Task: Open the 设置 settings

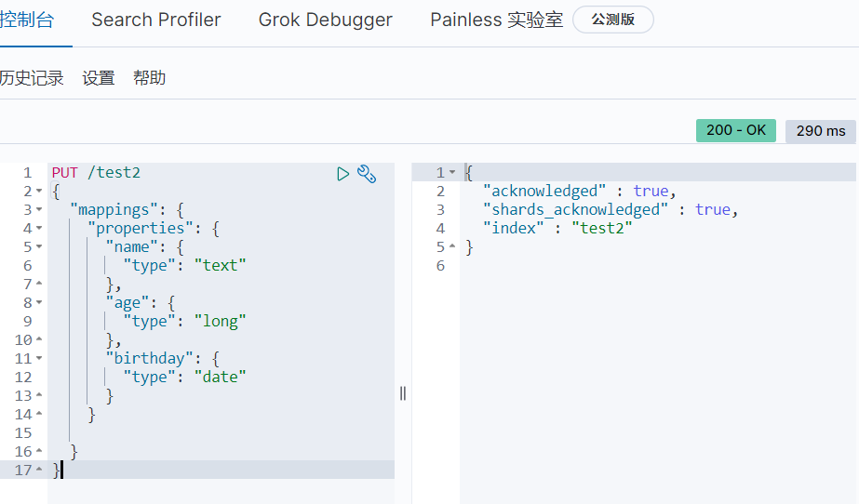Action: pyautogui.click(x=99, y=78)
